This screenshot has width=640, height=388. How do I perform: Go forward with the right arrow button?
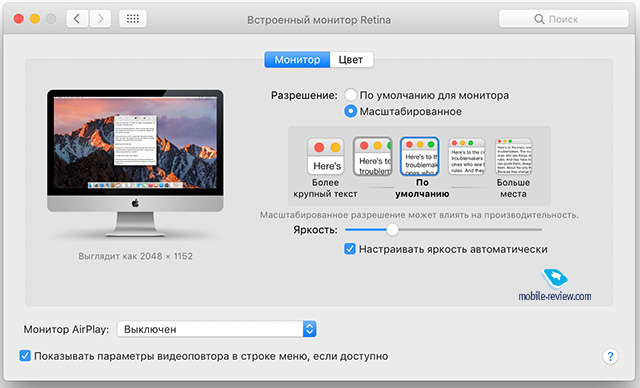[x=100, y=19]
